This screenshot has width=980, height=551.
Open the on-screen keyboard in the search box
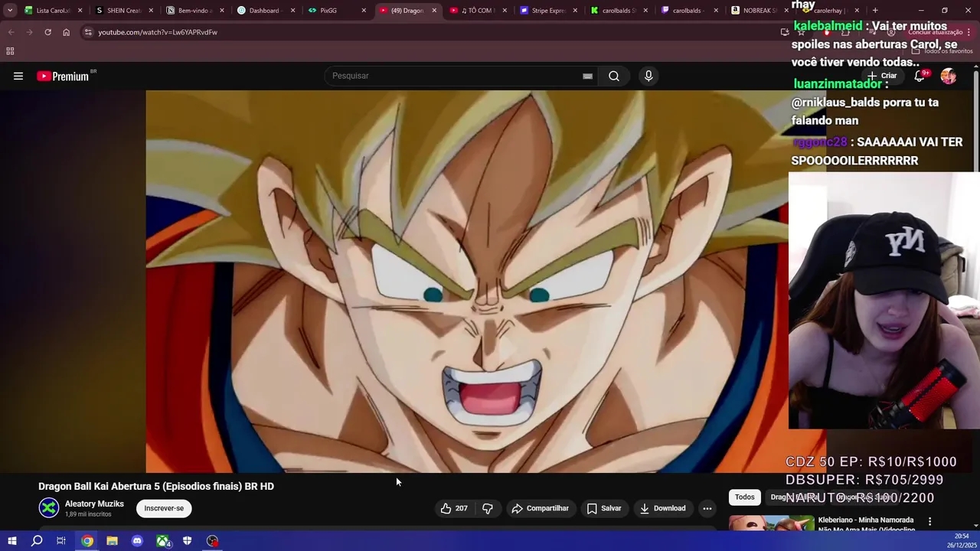click(x=587, y=76)
